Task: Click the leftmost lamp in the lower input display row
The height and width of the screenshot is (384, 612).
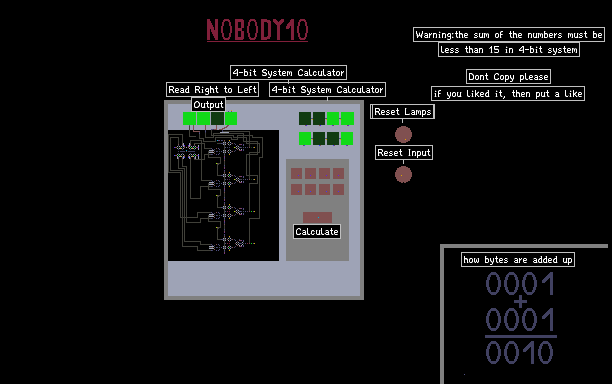Action: point(305,139)
